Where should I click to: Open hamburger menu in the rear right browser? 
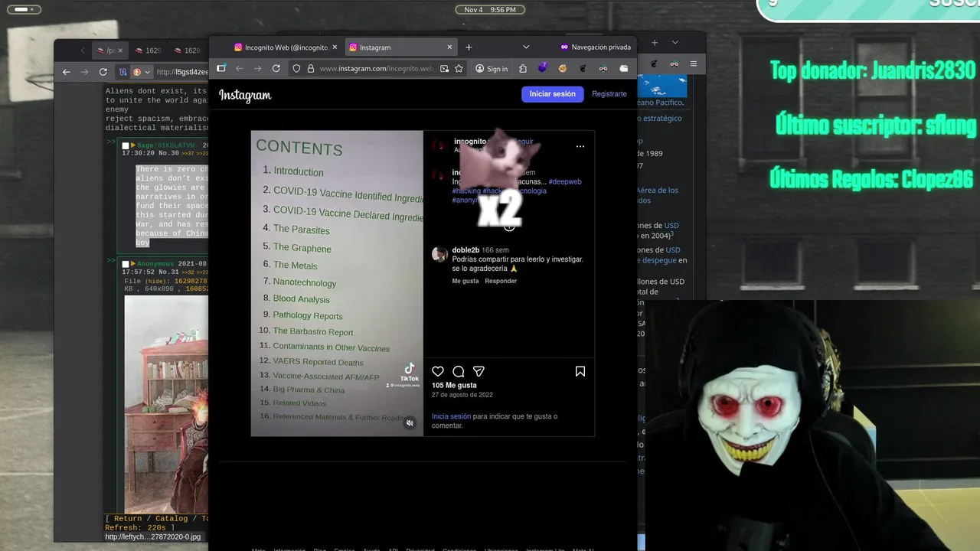click(x=694, y=64)
